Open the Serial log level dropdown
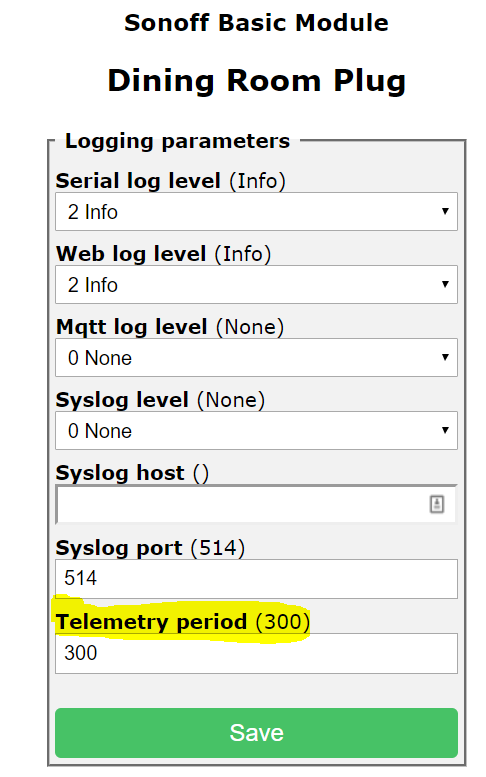This screenshot has height=777, width=486. (256, 212)
